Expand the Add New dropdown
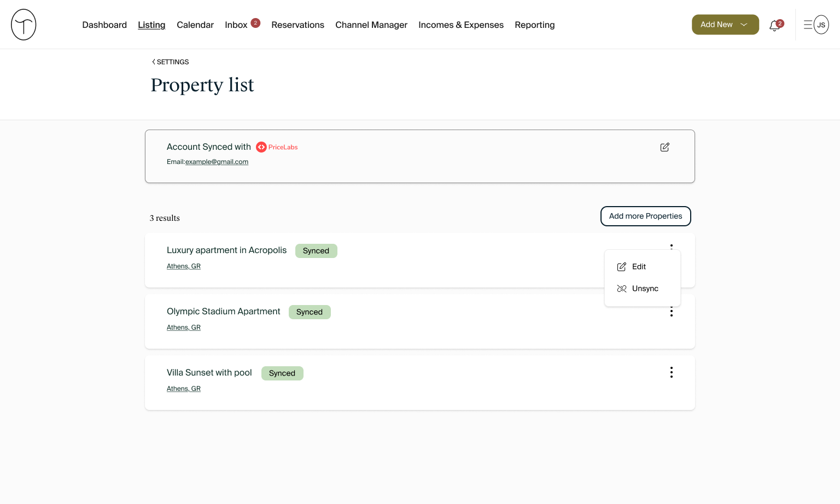 (725, 25)
